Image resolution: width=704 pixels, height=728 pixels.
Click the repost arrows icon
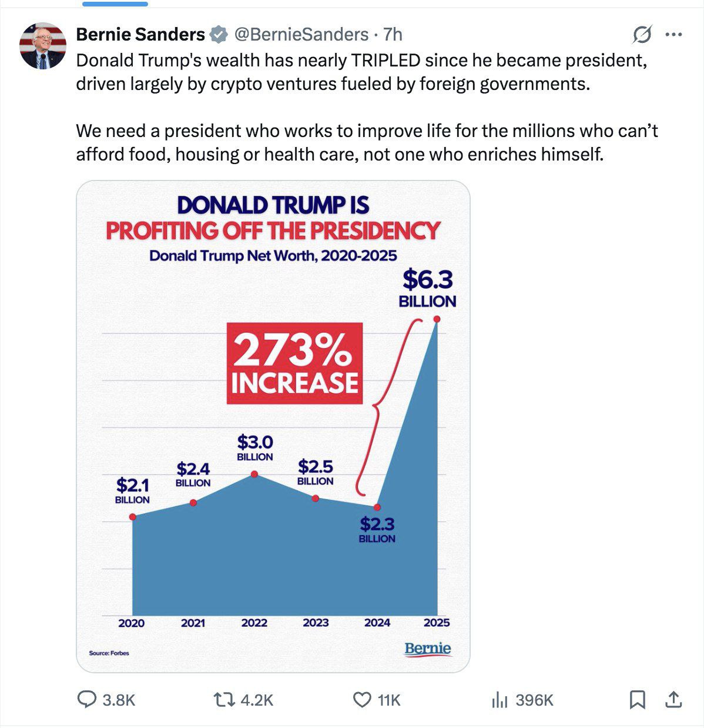222,699
